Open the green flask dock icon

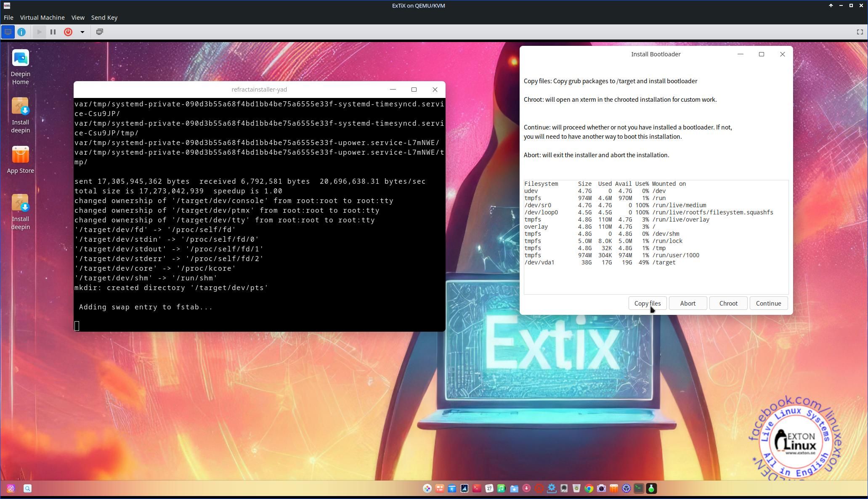[x=651, y=488]
